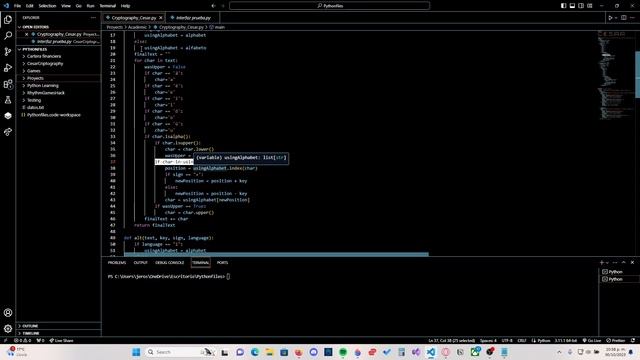Switch to the Output panel tab
Image resolution: width=640 pixels, height=360 pixels.
tap(140, 263)
